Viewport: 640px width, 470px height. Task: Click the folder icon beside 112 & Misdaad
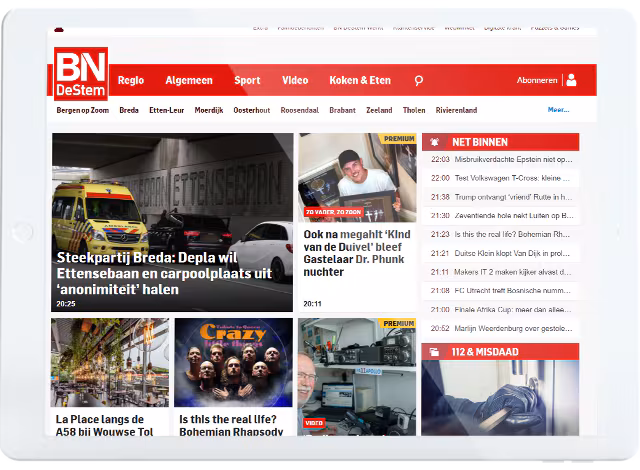coord(435,351)
